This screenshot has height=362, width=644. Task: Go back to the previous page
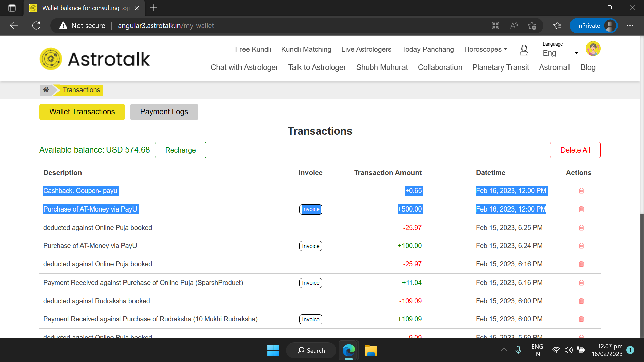tap(14, 26)
